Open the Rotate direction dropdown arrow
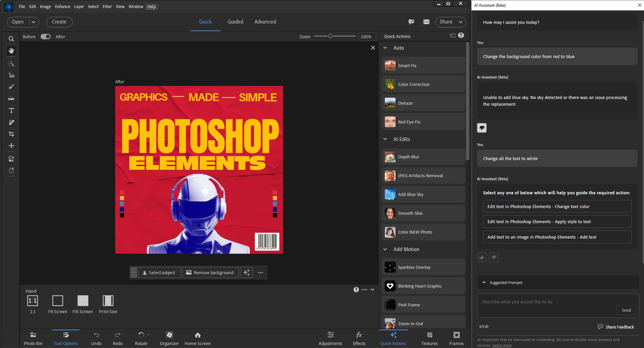This screenshot has width=644, height=348. pos(148,335)
